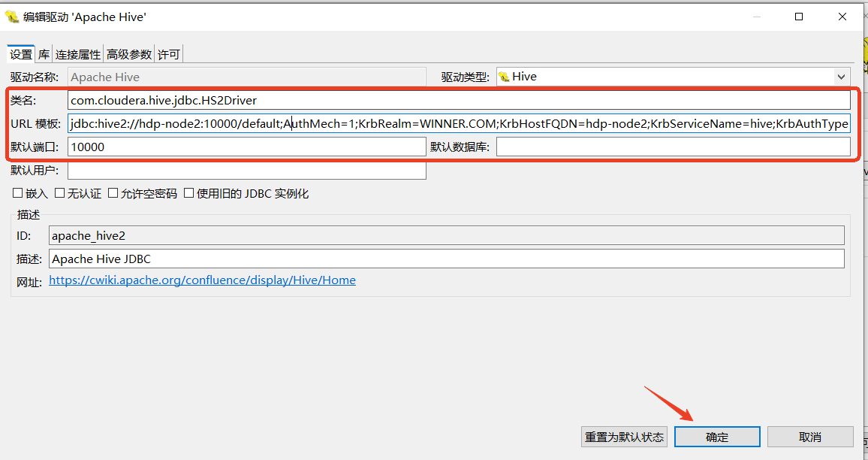Click the 取消 button
Viewport: 868px width, 460px height.
point(810,437)
